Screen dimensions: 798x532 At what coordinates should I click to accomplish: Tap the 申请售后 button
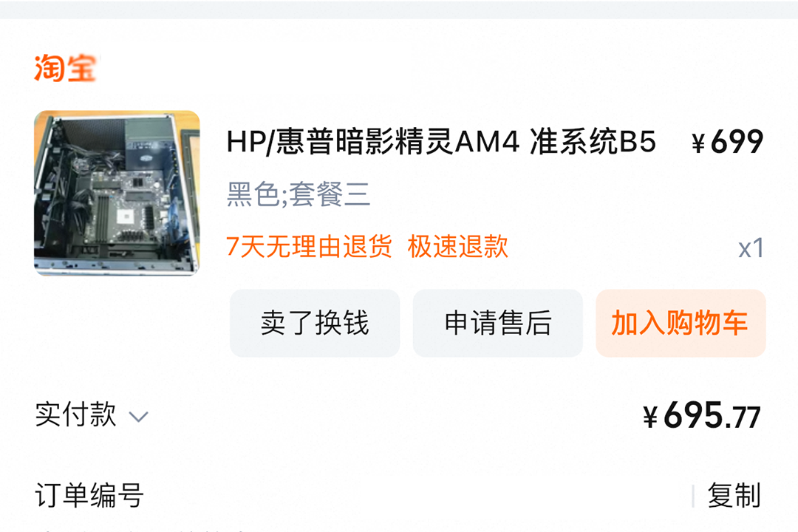pyautogui.click(x=498, y=323)
